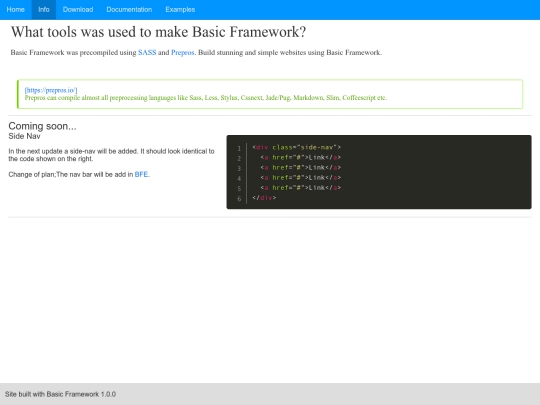
Task: Click the BFE link
Action: click(141, 174)
